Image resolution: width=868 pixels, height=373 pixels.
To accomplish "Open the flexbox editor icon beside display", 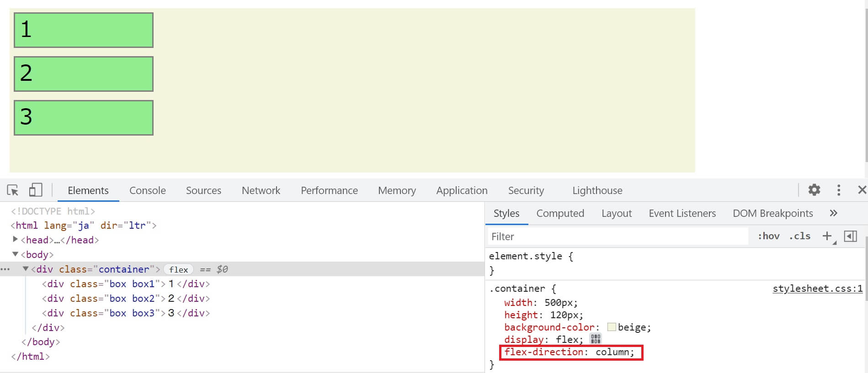I will tap(595, 339).
